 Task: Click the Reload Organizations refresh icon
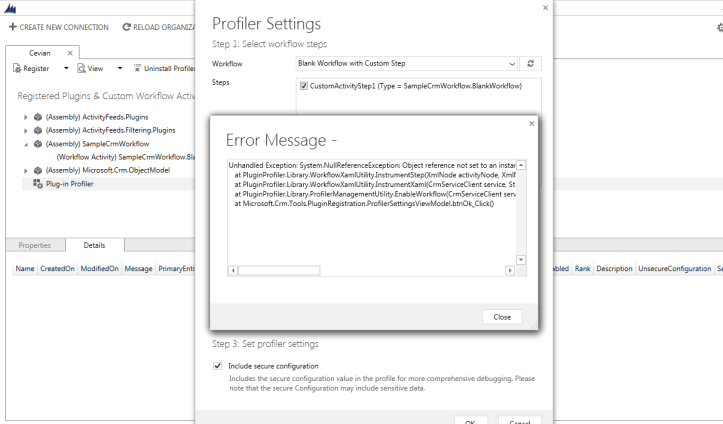[x=127, y=26]
